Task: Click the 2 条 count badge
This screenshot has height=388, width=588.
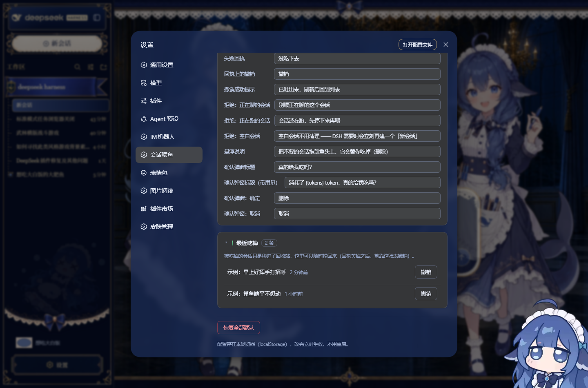Action: 269,243
